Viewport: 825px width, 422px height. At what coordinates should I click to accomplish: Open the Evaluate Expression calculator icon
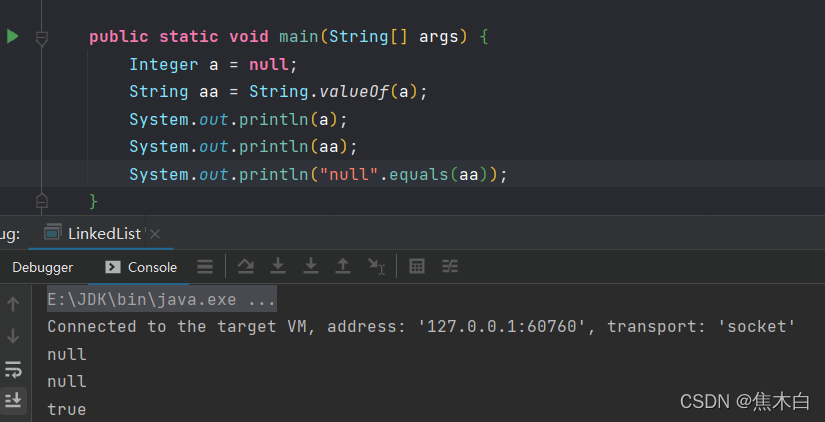418,266
